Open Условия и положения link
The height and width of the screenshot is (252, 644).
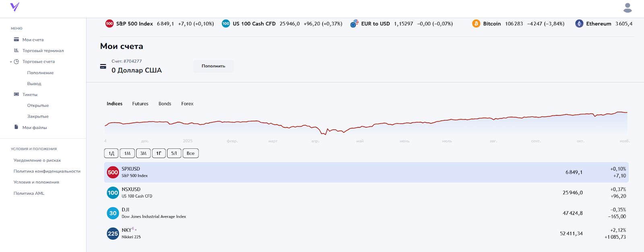[36, 182]
